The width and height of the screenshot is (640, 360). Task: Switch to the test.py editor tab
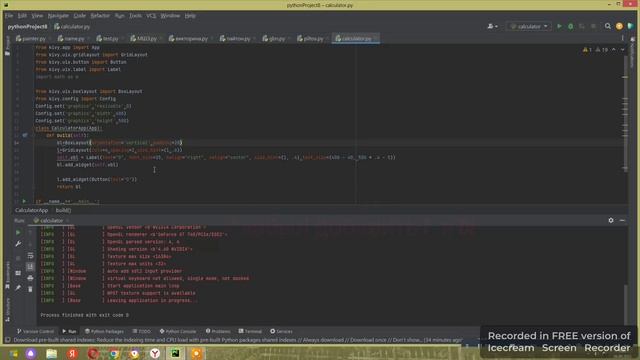107,38
